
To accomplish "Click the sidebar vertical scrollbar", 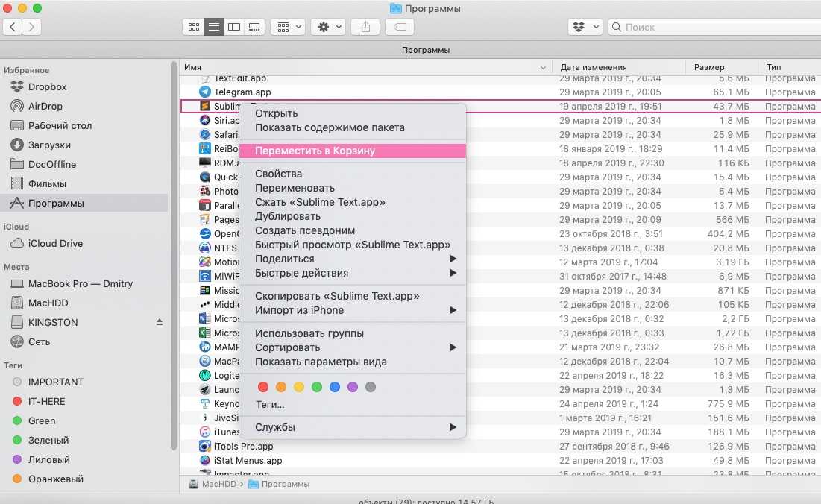I will [x=173, y=256].
